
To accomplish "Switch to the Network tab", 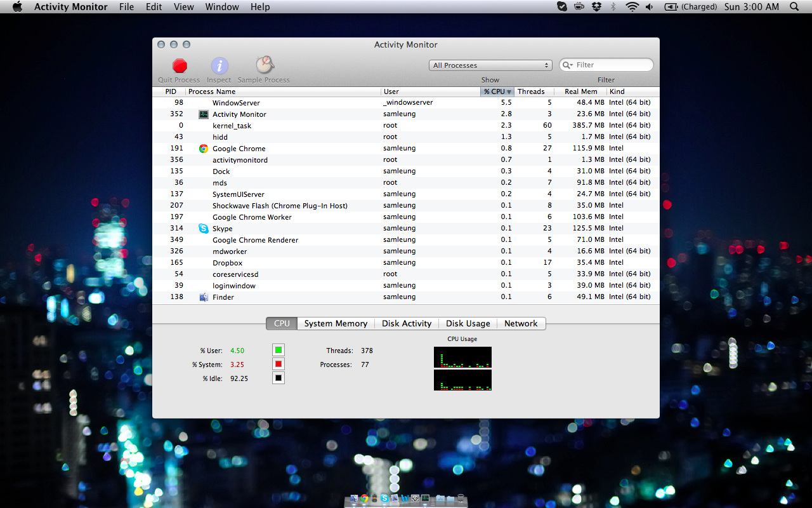I will 521,323.
